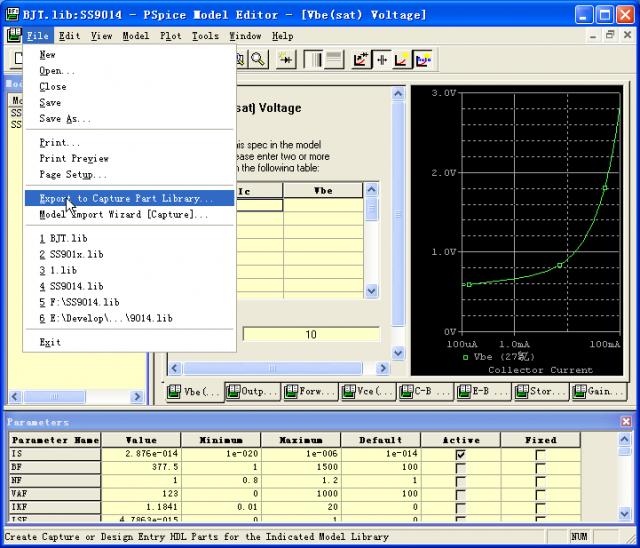Click the red L-shaped axis toolbar icon
Viewport: 640px width, 548px height.
click(x=402, y=60)
